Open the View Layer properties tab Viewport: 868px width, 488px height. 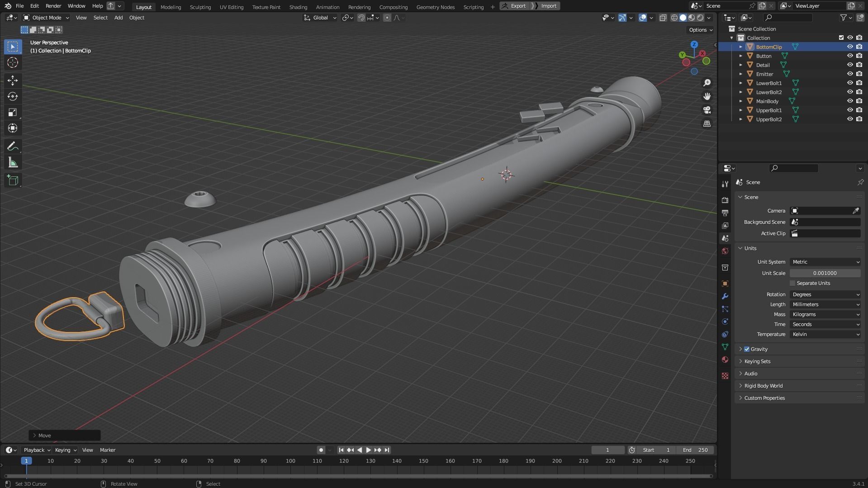click(725, 225)
